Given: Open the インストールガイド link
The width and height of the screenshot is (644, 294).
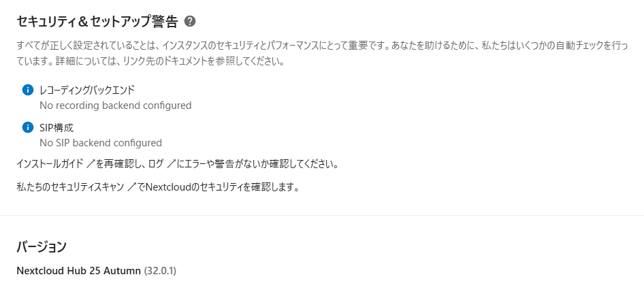Looking at the screenshot, I should [x=50, y=165].
